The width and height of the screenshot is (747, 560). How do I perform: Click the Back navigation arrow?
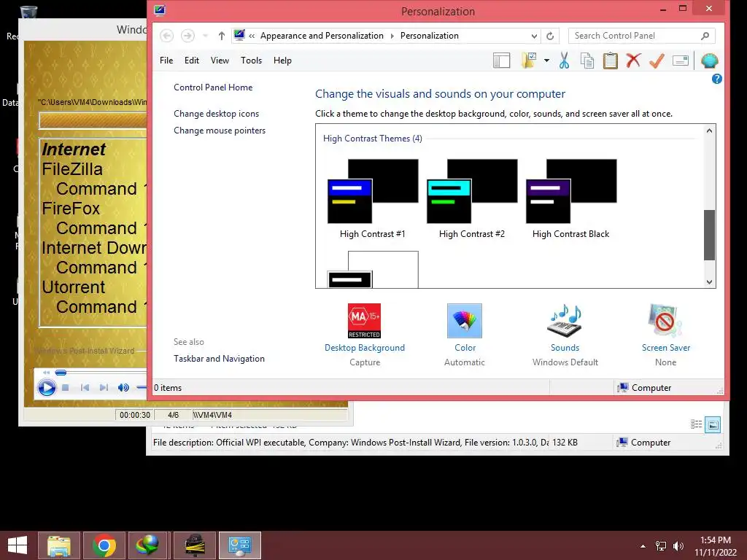tap(166, 36)
